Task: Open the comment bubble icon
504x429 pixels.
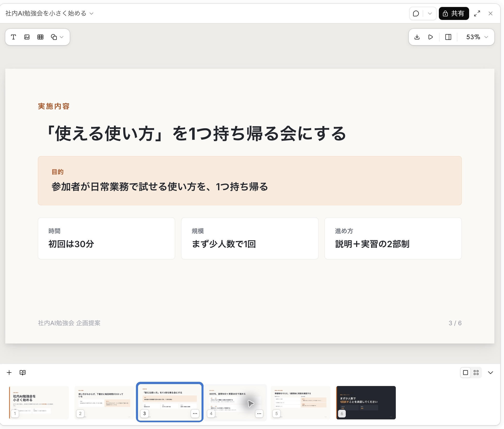Action: (x=416, y=13)
